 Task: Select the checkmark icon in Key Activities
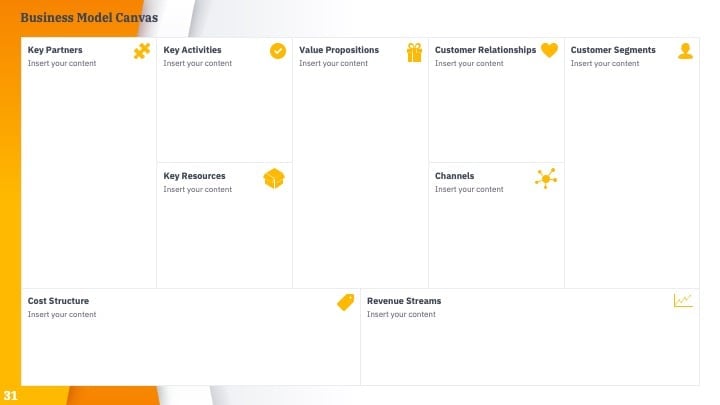click(278, 51)
